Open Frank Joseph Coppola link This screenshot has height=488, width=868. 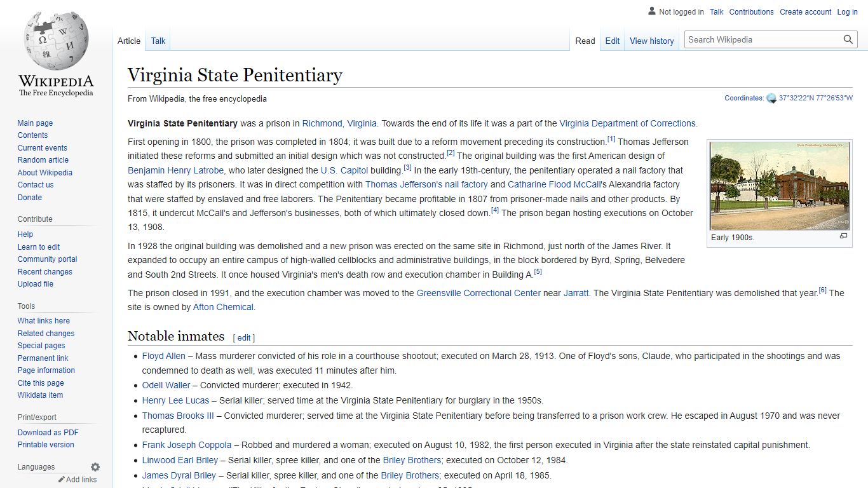point(187,445)
